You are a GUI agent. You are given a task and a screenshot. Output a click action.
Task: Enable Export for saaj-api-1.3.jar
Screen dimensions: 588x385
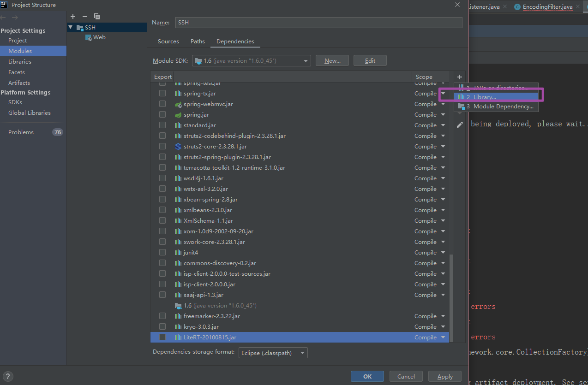[162, 295]
